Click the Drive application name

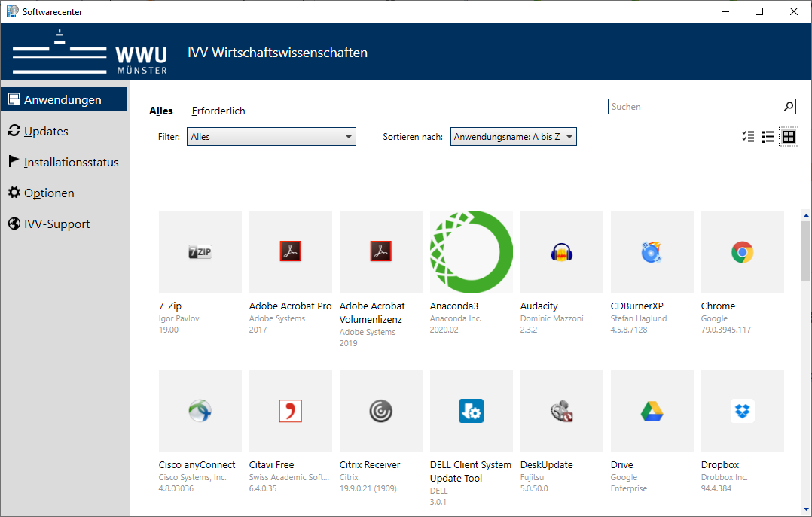(x=621, y=465)
